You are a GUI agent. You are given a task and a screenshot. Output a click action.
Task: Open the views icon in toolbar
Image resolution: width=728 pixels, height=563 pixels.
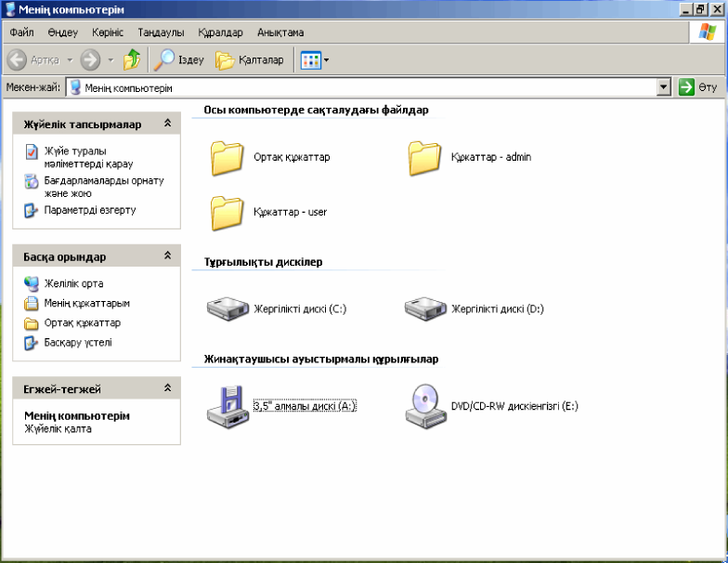311,59
